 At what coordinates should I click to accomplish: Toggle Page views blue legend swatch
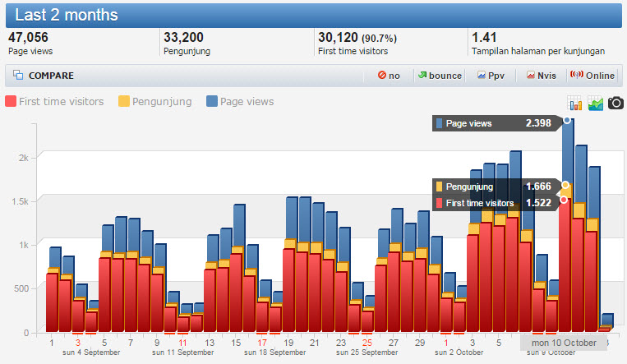click(212, 101)
